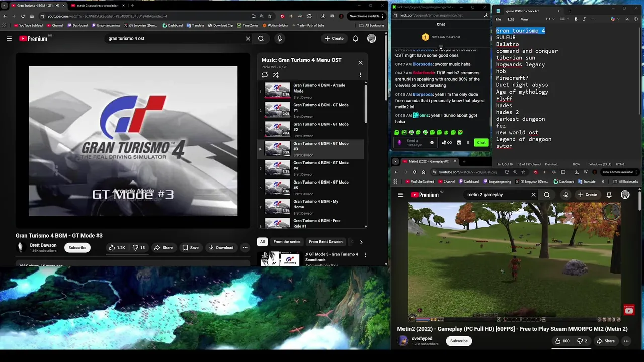Open the emoji picker in Kick chat input
Image resolution: width=644 pixels, height=362 pixels.
coord(432,142)
